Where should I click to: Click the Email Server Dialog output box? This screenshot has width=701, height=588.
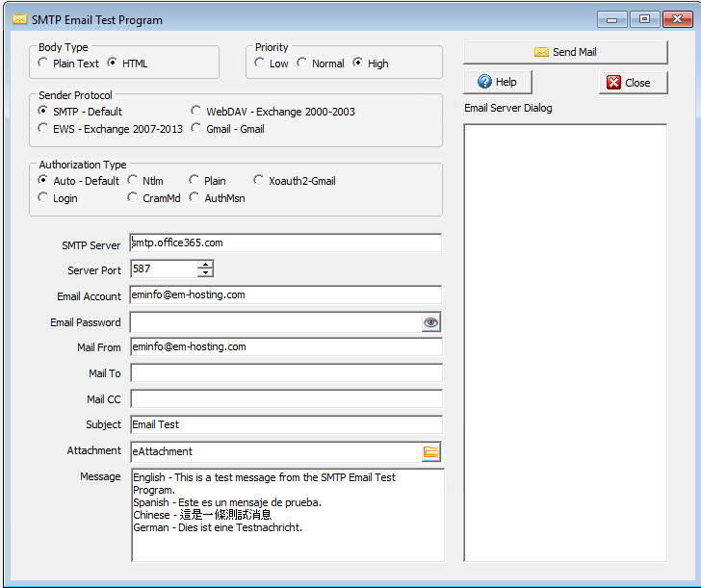pyautogui.click(x=565, y=343)
